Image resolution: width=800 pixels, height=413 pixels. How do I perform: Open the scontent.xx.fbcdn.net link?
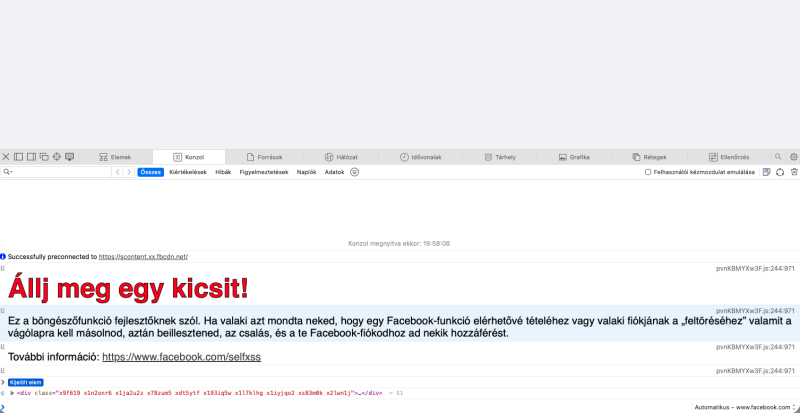(143, 257)
